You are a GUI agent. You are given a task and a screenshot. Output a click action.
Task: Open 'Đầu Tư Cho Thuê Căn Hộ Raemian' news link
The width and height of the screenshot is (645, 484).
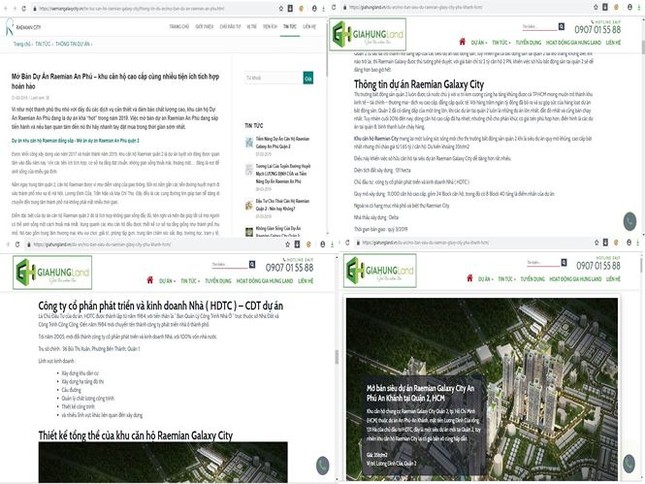[283, 205]
